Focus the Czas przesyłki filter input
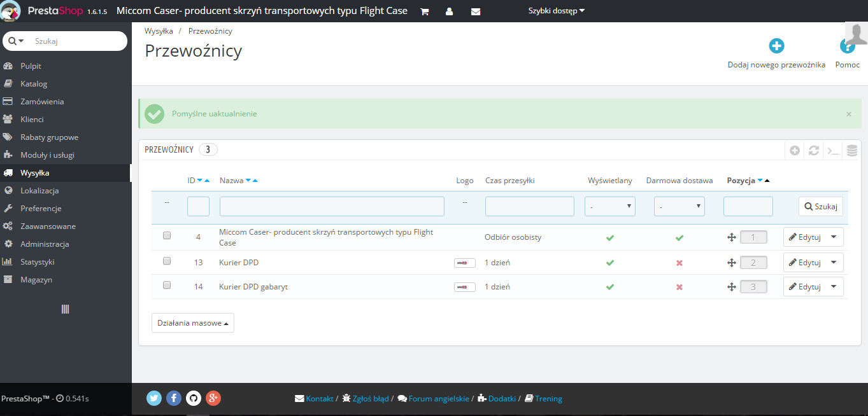868x416 pixels. 530,206
